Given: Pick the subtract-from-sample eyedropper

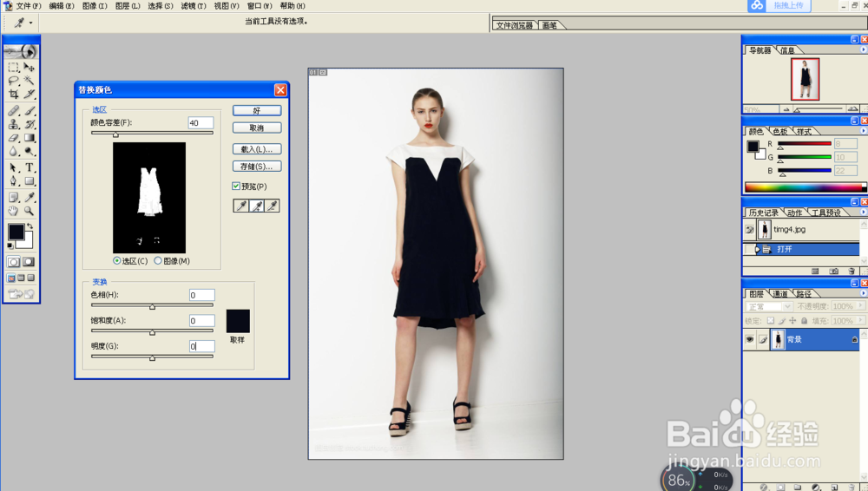Looking at the screenshot, I should click(x=273, y=206).
